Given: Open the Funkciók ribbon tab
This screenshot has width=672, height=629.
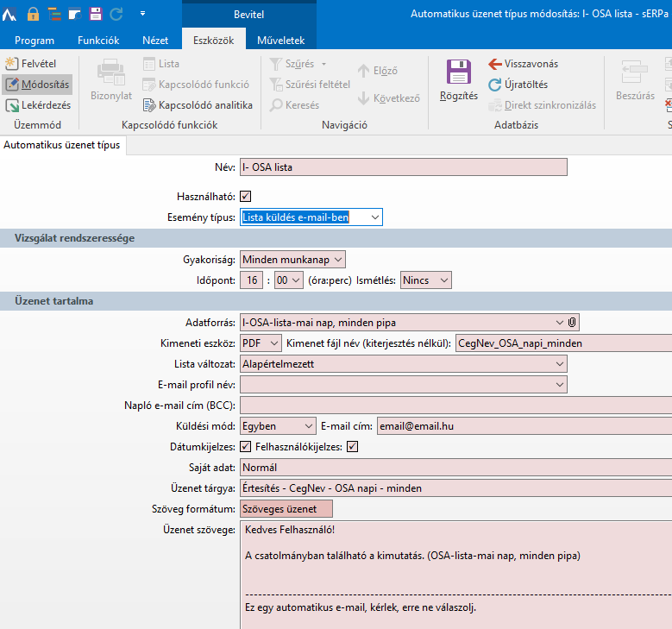Looking at the screenshot, I should click(98, 41).
